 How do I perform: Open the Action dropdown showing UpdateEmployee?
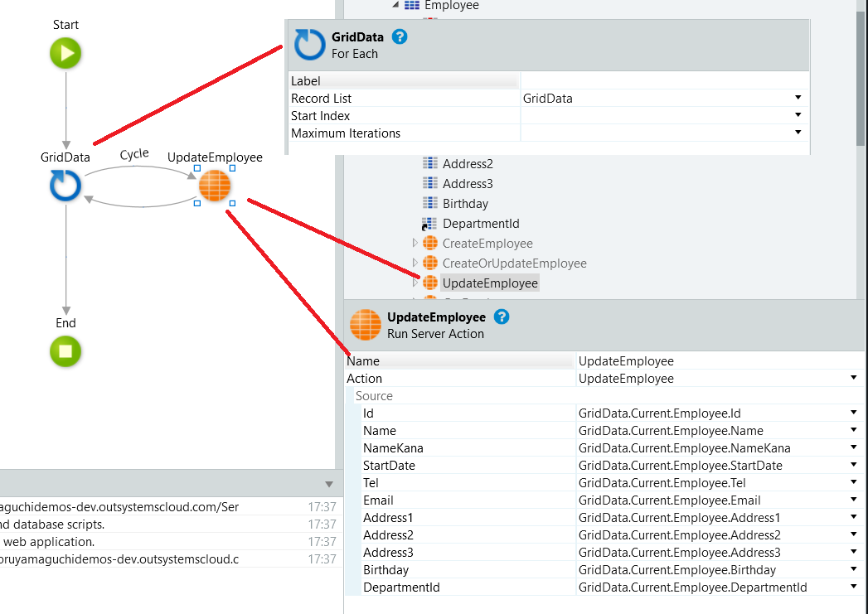[x=855, y=378]
